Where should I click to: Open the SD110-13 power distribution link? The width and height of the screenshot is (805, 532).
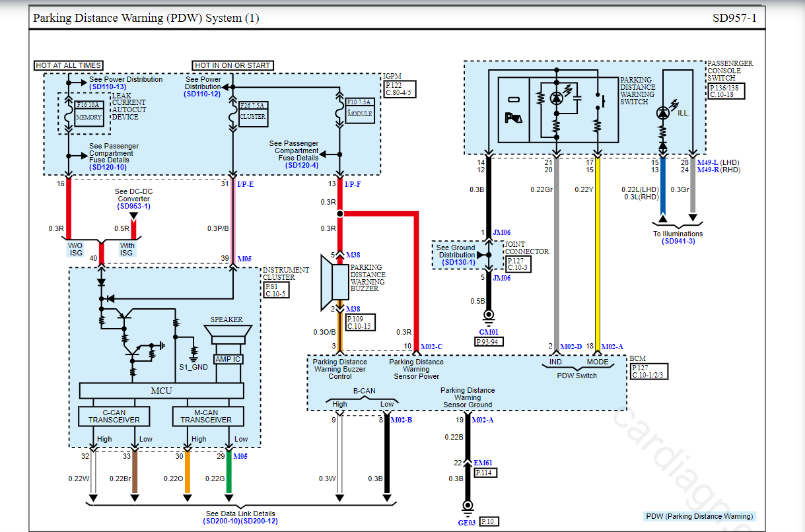(108, 87)
